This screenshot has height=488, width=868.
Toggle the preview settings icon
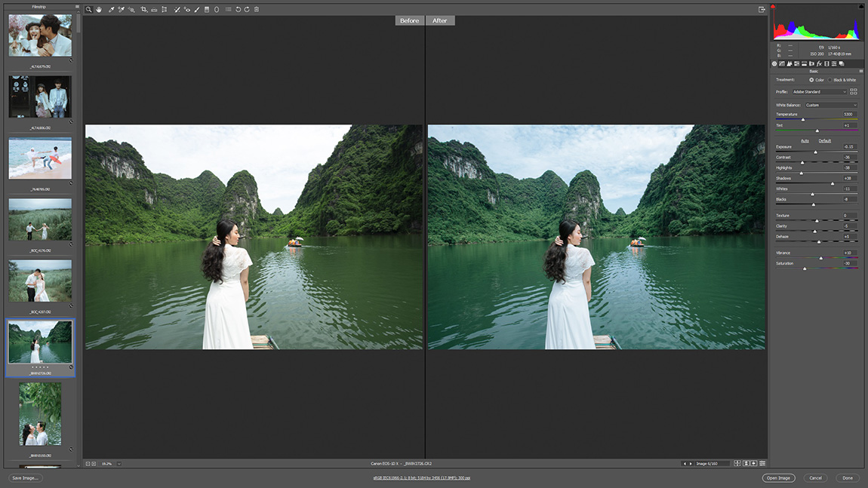point(762,463)
